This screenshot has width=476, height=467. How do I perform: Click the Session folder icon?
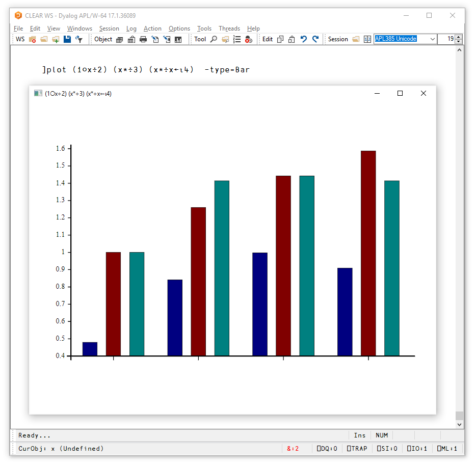click(x=356, y=39)
